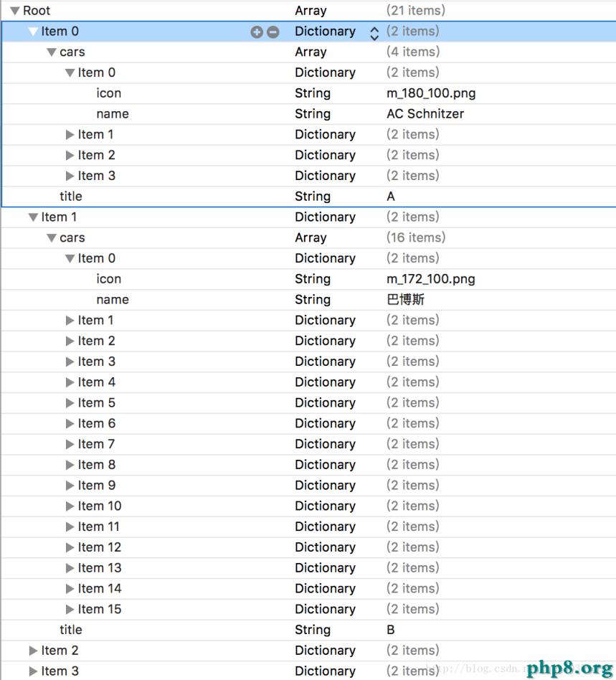616x680 pixels.
Task: Expand Item 10 disclosure triangle
Action: [x=70, y=506]
